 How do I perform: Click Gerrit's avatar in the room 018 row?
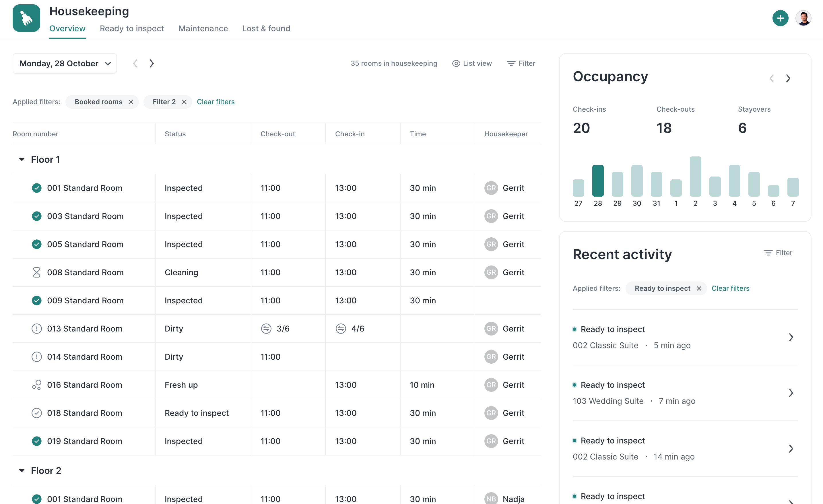tap(491, 413)
